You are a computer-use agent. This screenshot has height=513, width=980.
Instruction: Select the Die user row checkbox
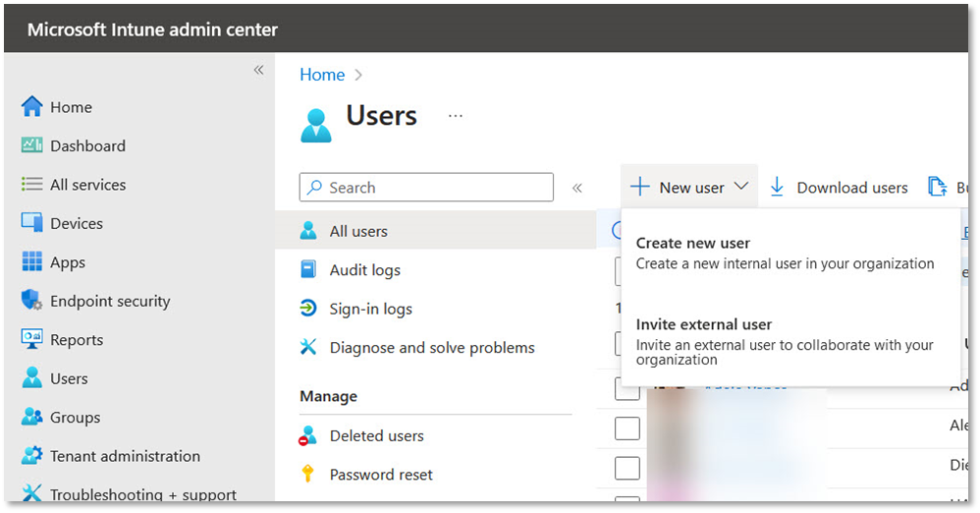click(626, 468)
